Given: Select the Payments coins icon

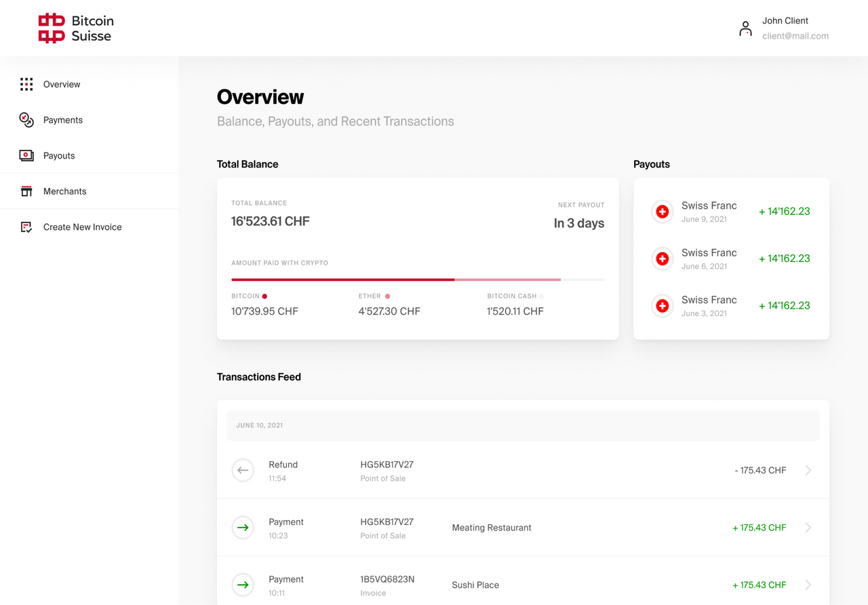Looking at the screenshot, I should coord(26,119).
